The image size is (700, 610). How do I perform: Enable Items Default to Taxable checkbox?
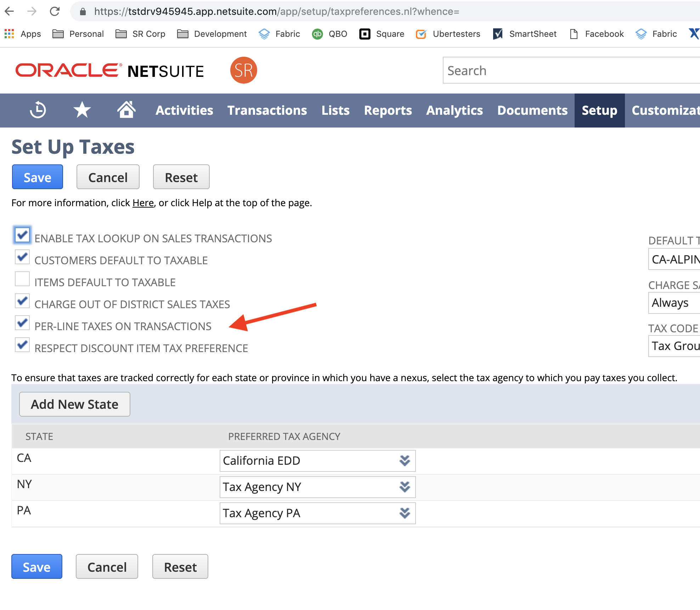tap(22, 279)
